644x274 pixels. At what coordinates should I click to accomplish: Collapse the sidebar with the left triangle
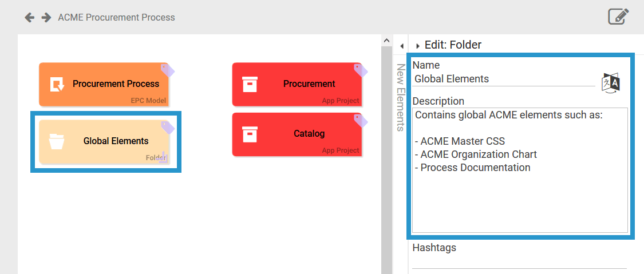click(401, 46)
